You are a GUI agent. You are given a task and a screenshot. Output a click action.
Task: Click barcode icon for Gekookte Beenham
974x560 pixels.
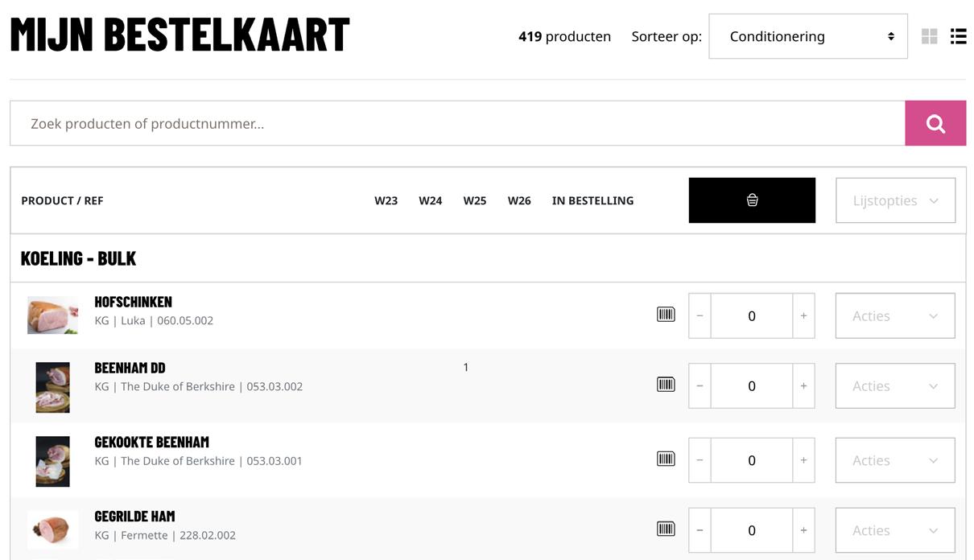[x=666, y=459]
